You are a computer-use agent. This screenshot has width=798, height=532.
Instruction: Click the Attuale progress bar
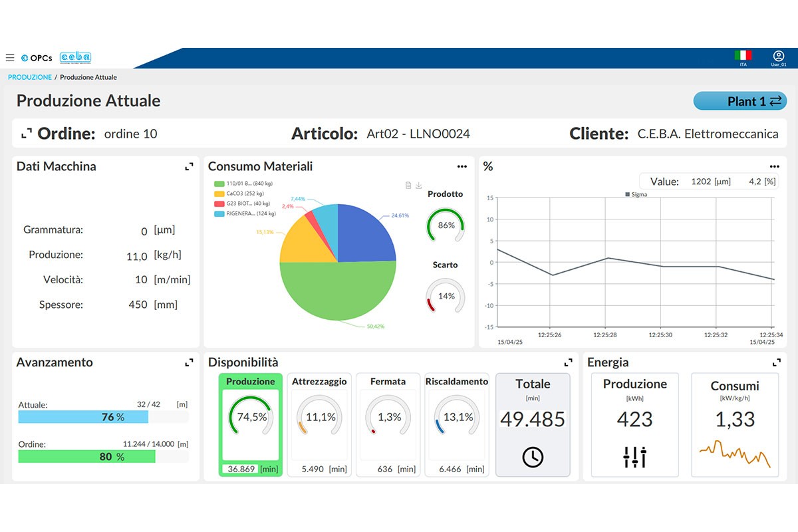(104, 417)
